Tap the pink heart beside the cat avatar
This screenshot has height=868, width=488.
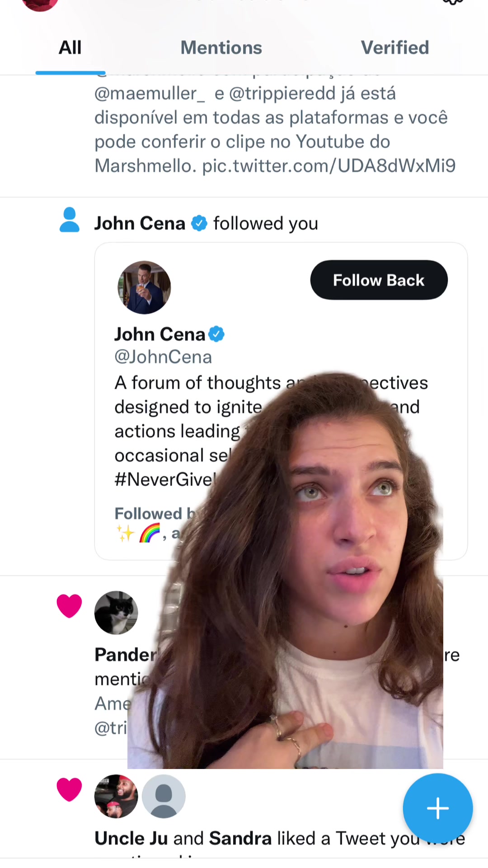click(69, 606)
